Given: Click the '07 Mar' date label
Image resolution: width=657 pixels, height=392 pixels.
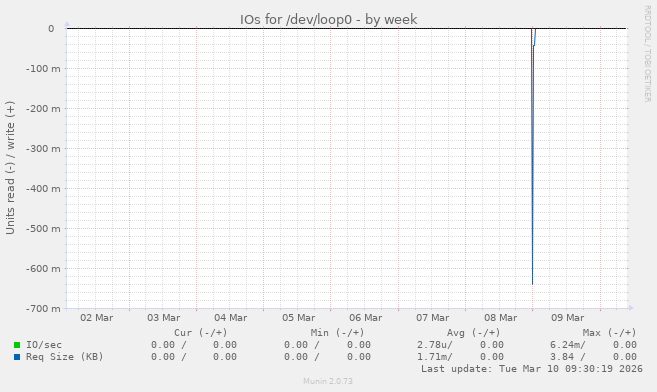Looking at the screenshot, I should pos(433,318).
